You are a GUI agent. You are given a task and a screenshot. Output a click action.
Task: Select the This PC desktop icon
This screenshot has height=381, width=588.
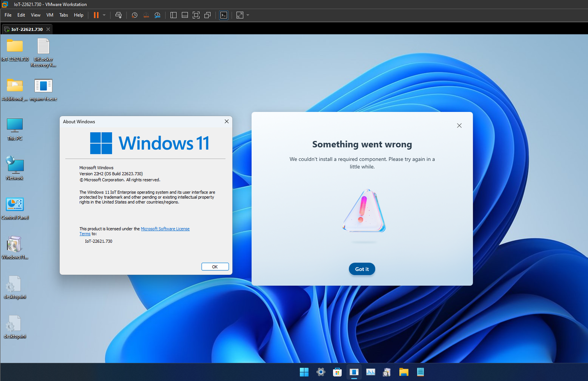click(x=15, y=129)
